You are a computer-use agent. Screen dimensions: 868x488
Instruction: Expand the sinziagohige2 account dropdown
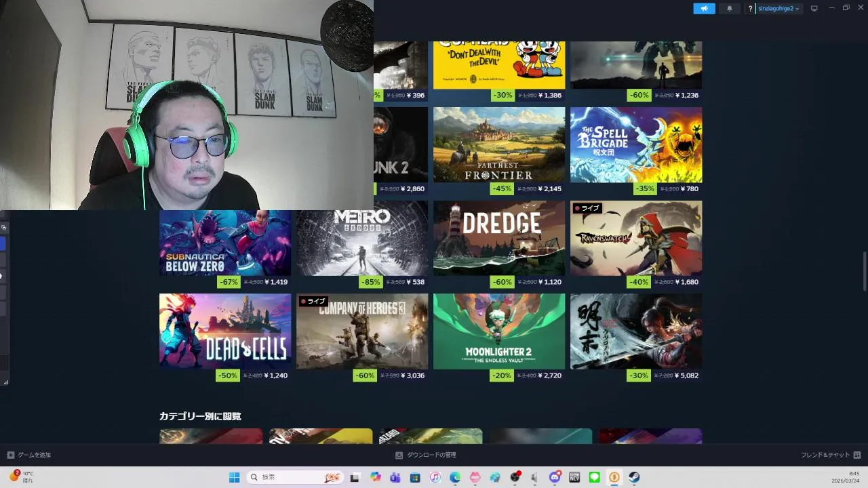[x=778, y=9]
